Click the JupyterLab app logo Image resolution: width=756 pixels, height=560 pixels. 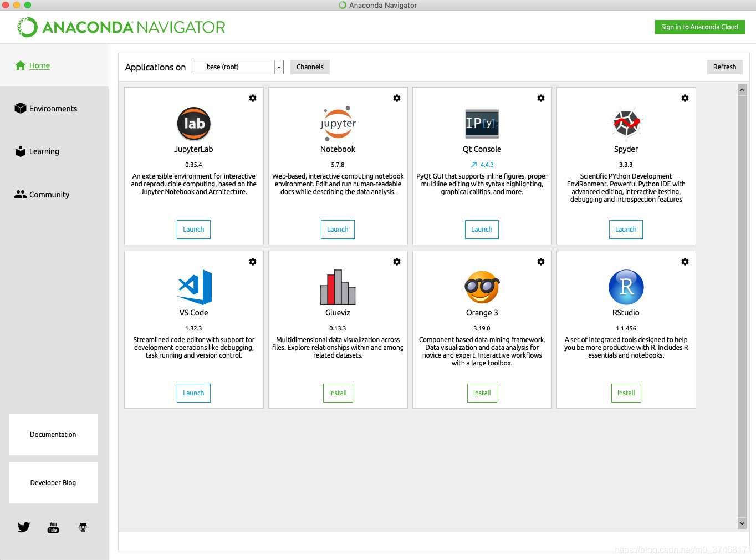click(x=194, y=124)
